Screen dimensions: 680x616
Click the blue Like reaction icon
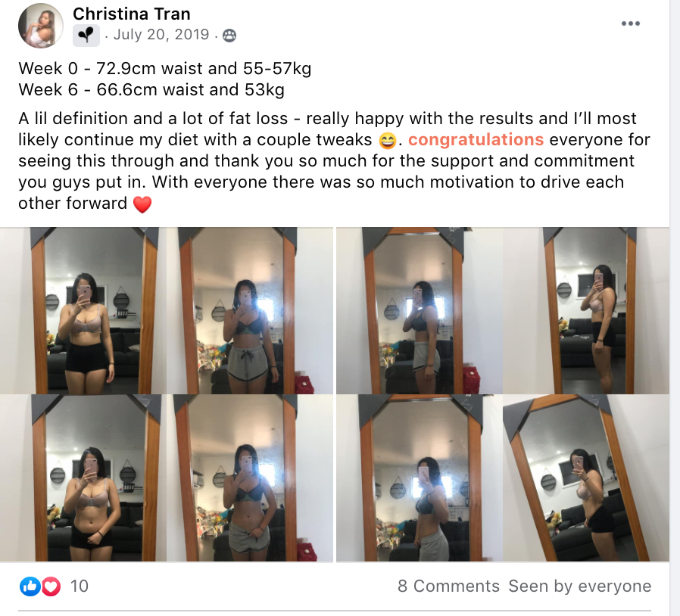coord(30,586)
